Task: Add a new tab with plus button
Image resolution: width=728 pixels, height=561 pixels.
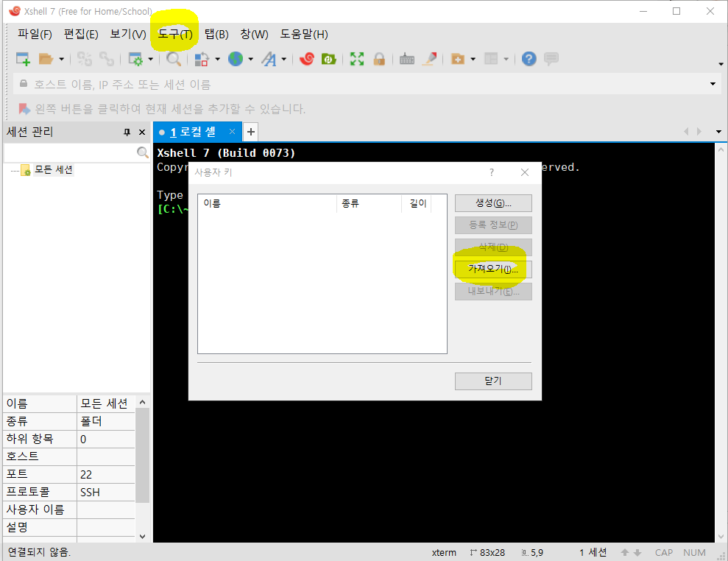Action: point(251,132)
